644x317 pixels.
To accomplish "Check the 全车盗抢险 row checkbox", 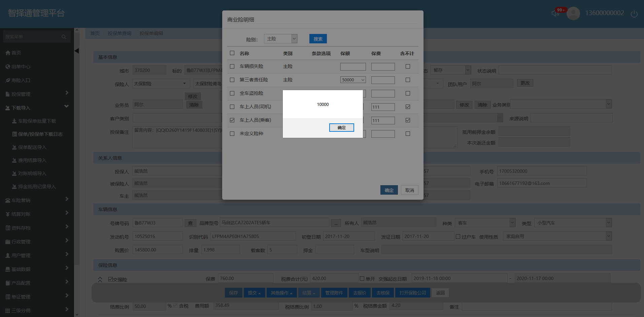I will coord(232,93).
